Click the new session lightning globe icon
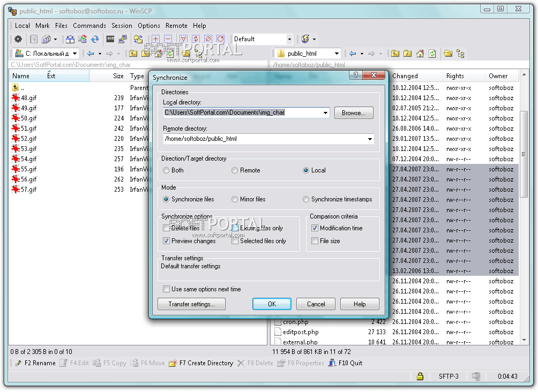 click(305, 39)
